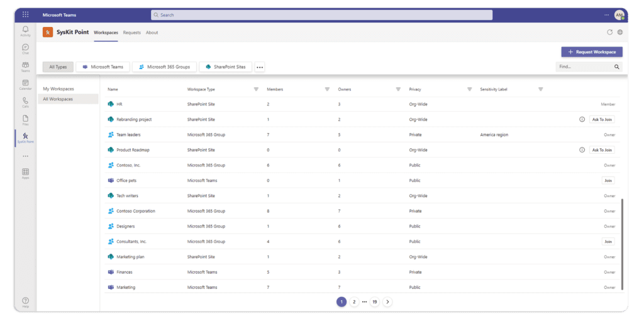Image resolution: width=644 pixels, height=319 pixels.
Task: Expand more workspace type filters ellipsis
Action: (259, 67)
